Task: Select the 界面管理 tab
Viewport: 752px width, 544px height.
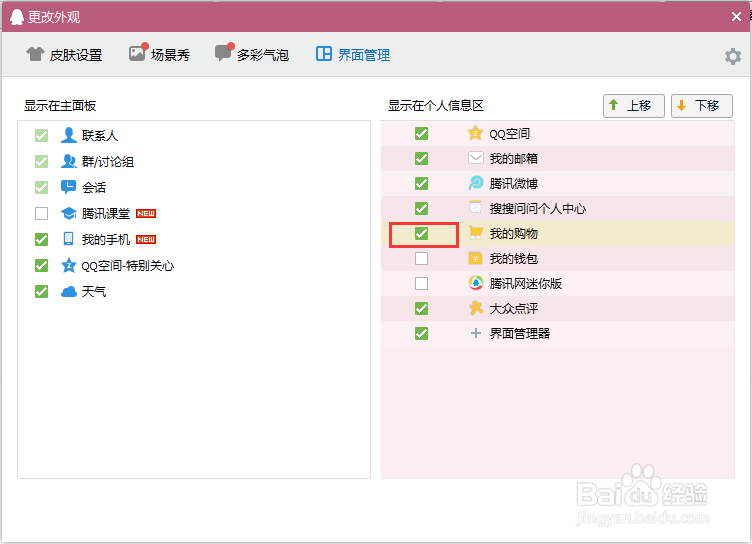Action: [352, 55]
